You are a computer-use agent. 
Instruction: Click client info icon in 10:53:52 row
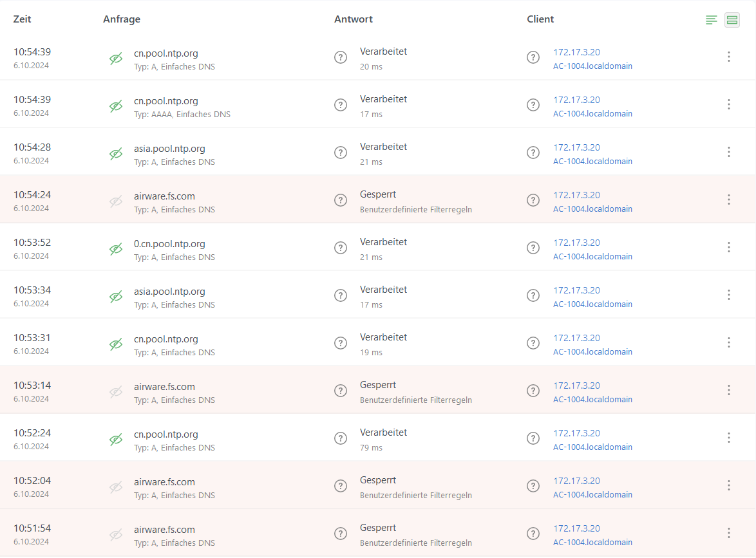(x=533, y=248)
